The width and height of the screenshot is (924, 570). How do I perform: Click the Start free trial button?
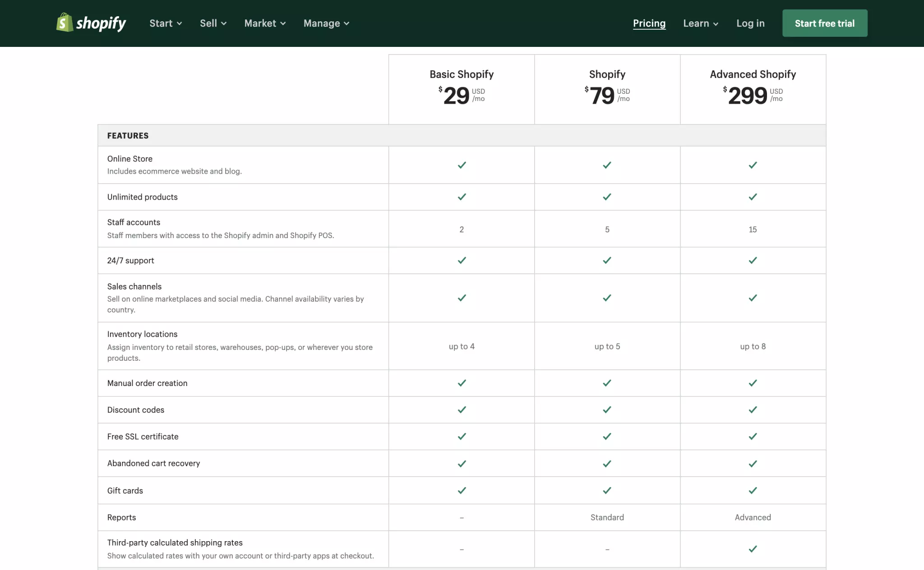click(x=825, y=23)
